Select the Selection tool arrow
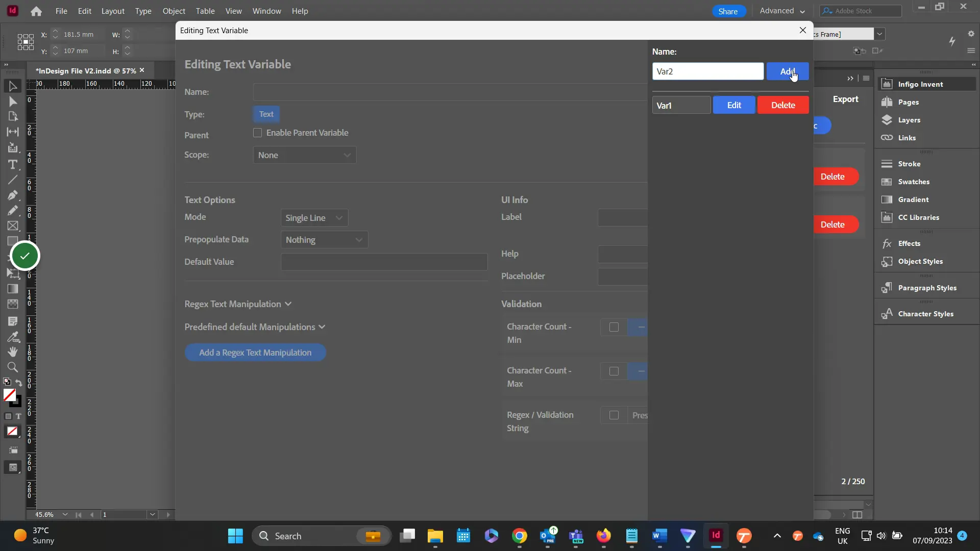Image resolution: width=980 pixels, height=551 pixels. click(13, 86)
